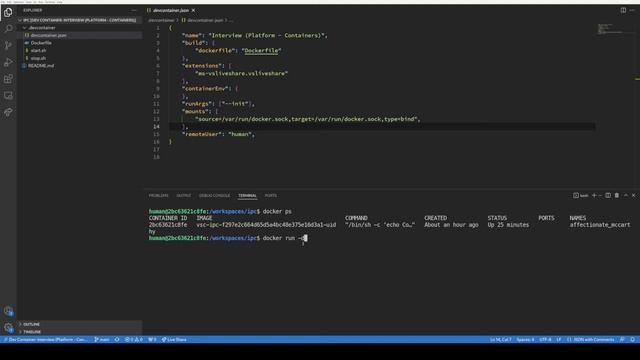This screenshot has height=360, width=640.
Task: Open devcontainer.json in the file tree
Action: tap(80, 36)
